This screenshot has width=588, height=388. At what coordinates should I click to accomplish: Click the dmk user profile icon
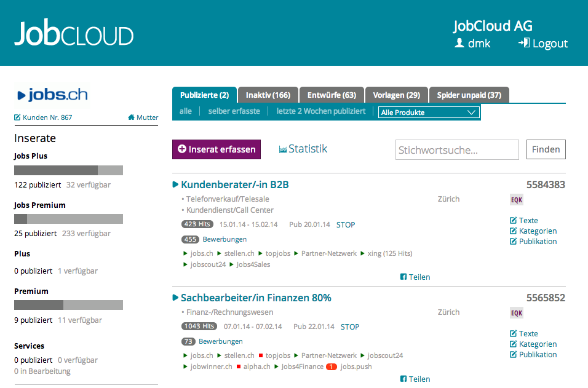(x=459, y=43)
